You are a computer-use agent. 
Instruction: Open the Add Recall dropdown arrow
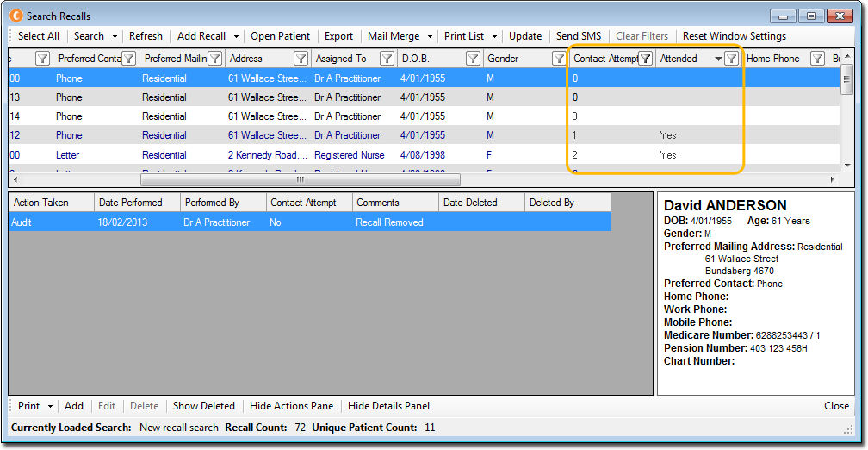click(236, 36)
